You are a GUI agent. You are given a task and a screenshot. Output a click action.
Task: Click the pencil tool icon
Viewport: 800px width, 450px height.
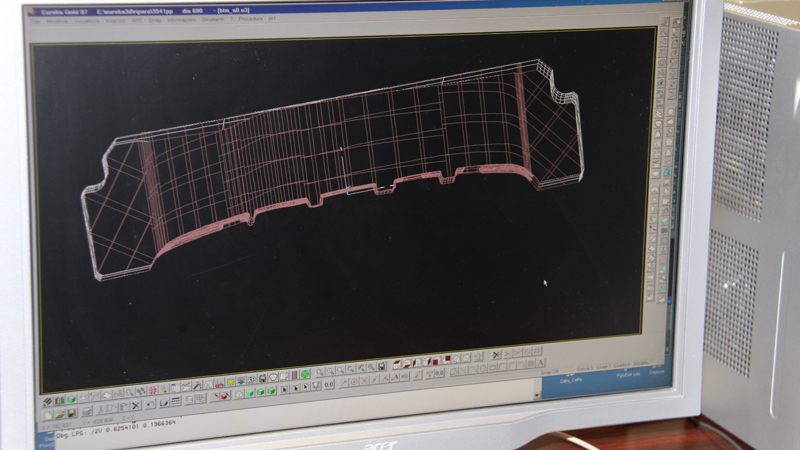click(164, 389)
